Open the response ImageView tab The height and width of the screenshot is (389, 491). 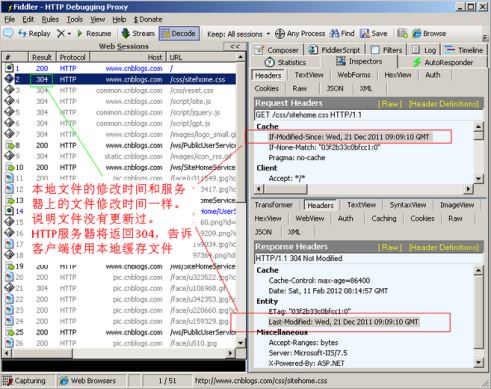click(457, 205)
